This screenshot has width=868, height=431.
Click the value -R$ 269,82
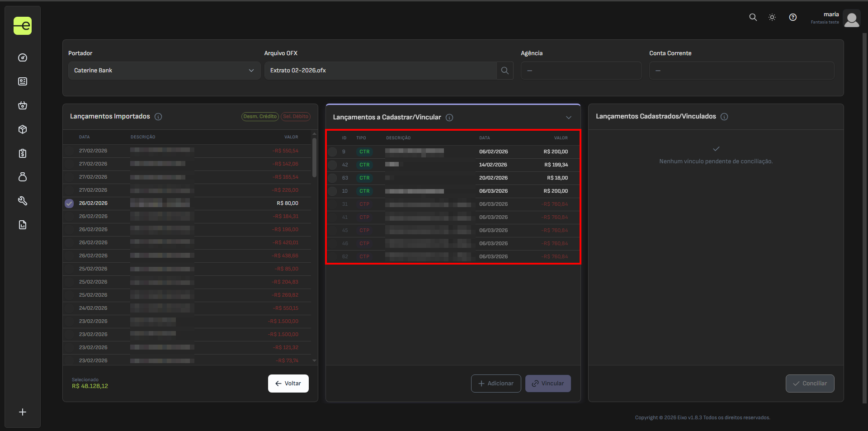285,295
